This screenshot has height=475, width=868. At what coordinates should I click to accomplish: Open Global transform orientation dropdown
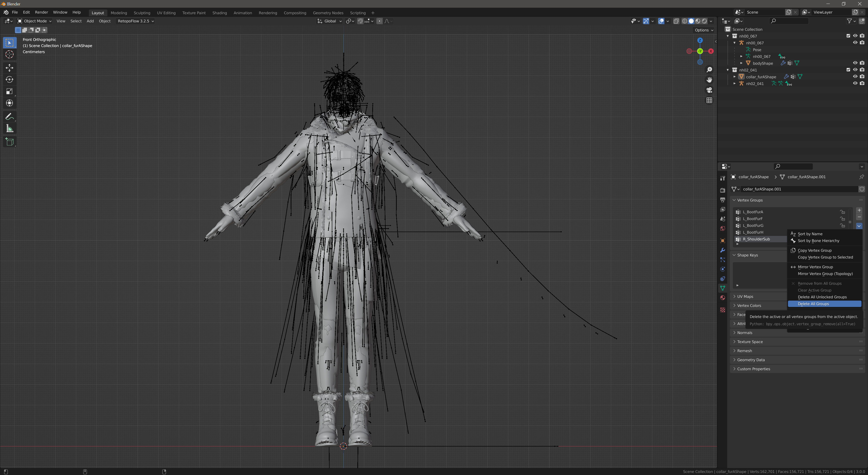(x=329, y=21)
